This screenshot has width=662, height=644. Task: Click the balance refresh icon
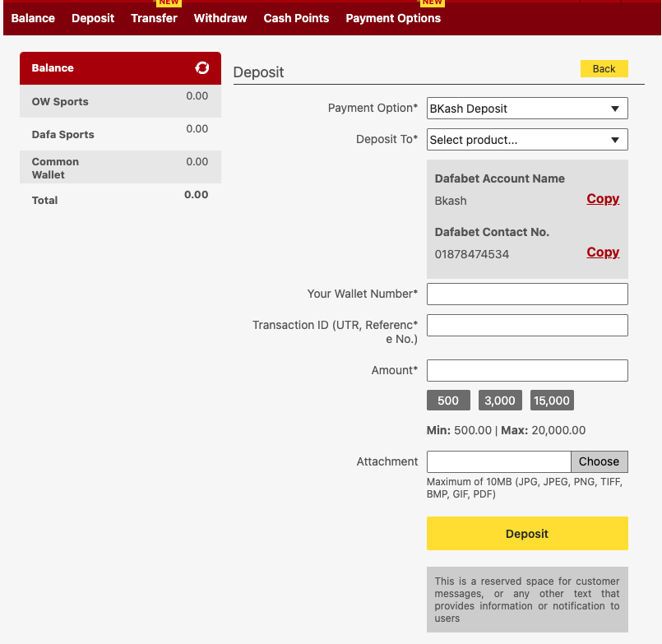(x=202, y=68)
